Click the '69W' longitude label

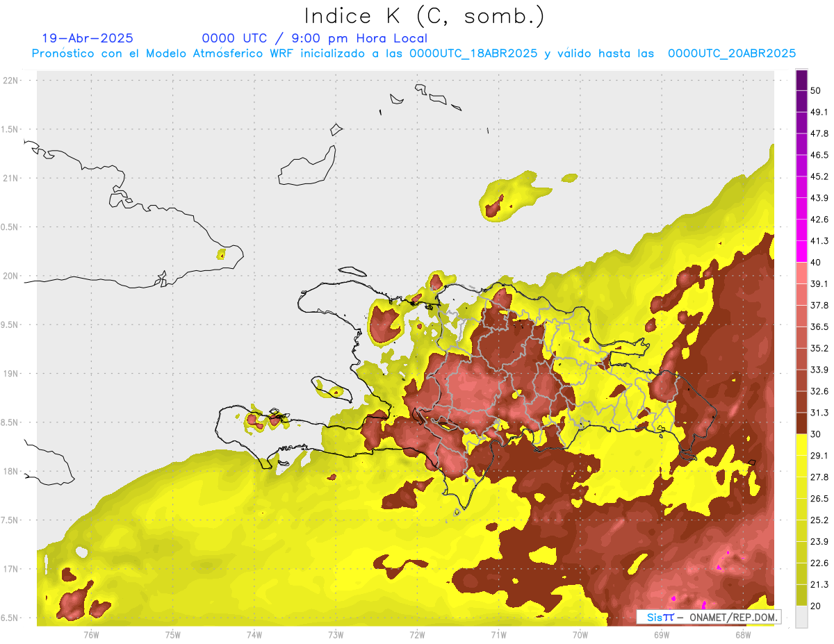[x=662, y=634]
